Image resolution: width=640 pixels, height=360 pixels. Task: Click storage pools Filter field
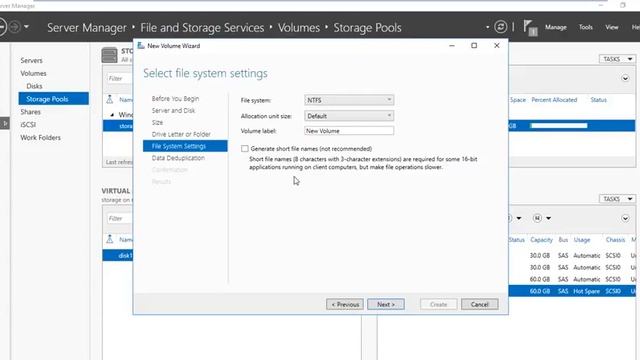click(x=120, y=78)
